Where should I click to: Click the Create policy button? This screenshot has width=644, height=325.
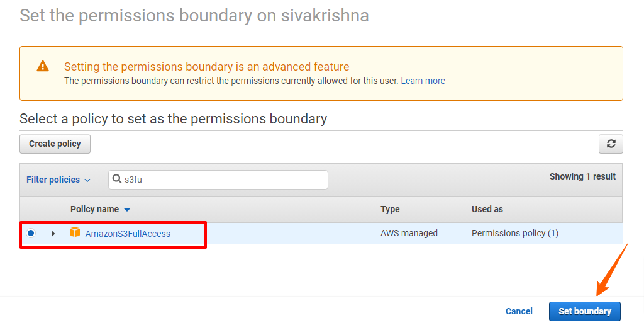55,144
